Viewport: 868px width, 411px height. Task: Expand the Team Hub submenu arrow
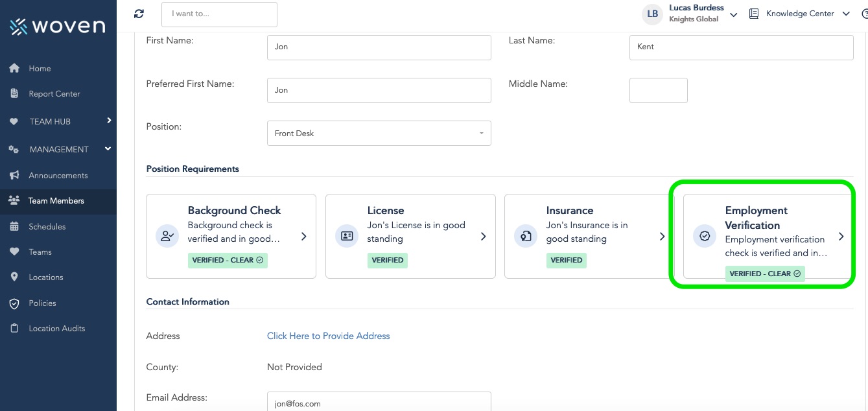[109, 121]
